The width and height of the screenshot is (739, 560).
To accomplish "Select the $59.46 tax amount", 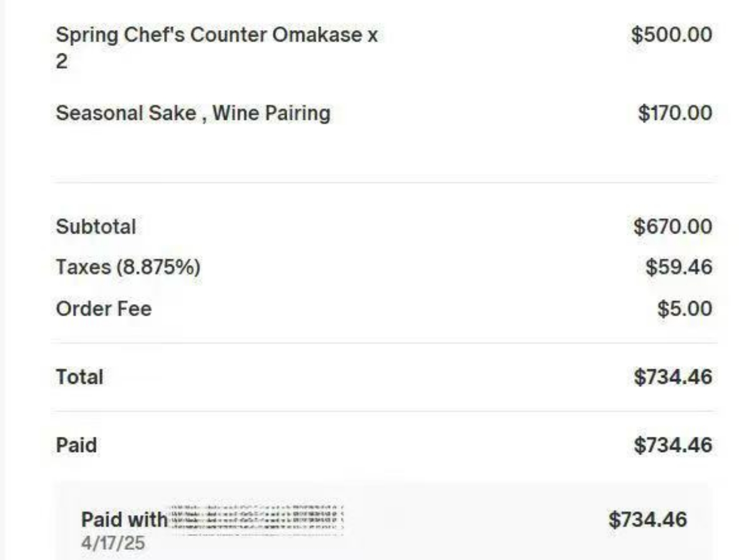I will [x=679, y=267].
